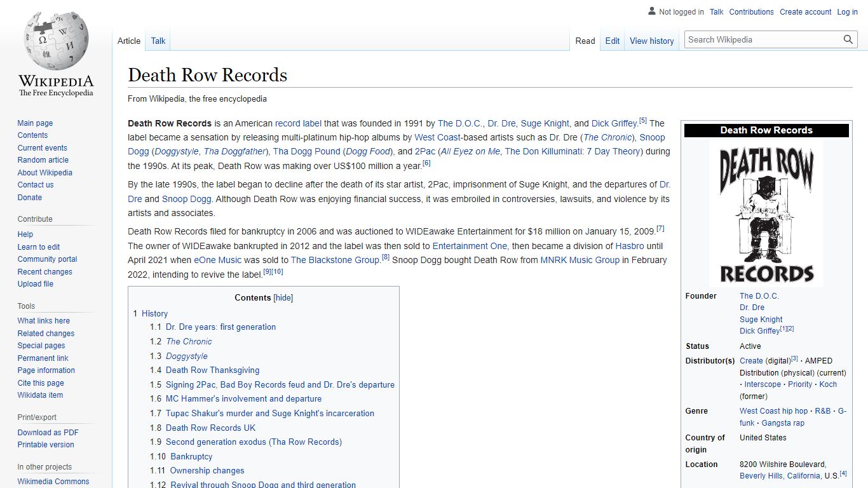Open the user Talk link at top

[x=717, y=12]
